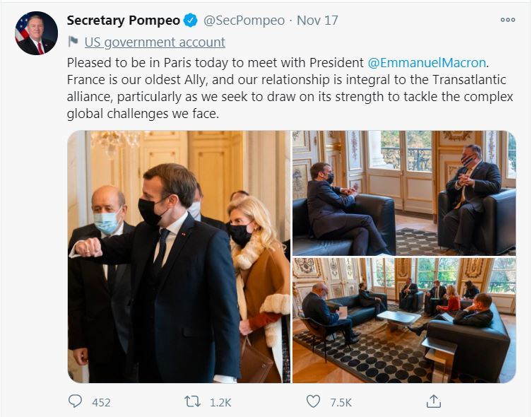Open the "US government account" link
This screenshot has width=532, height=417.
coord(155,42)
